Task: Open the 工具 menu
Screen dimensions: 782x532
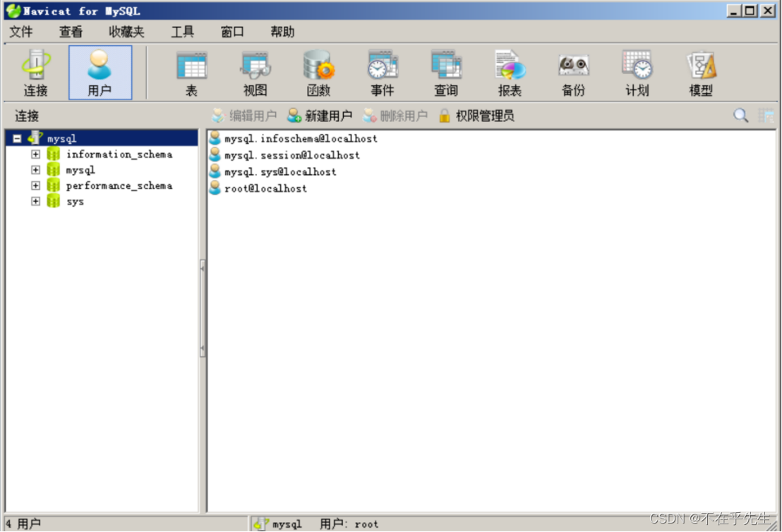Action: coord(183,32)
